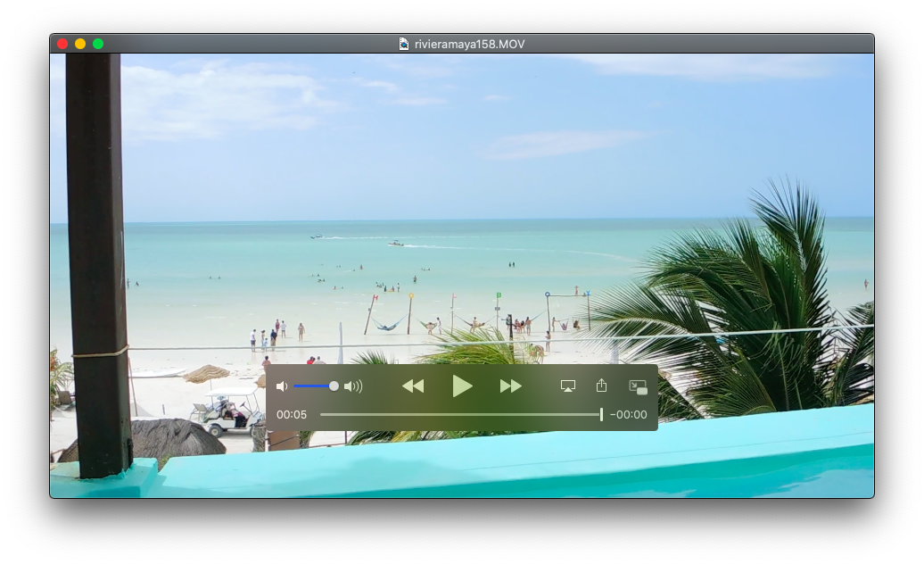Play the rivieramaya158 video
This screenshot has height=564, width=924.
(462, 386)
